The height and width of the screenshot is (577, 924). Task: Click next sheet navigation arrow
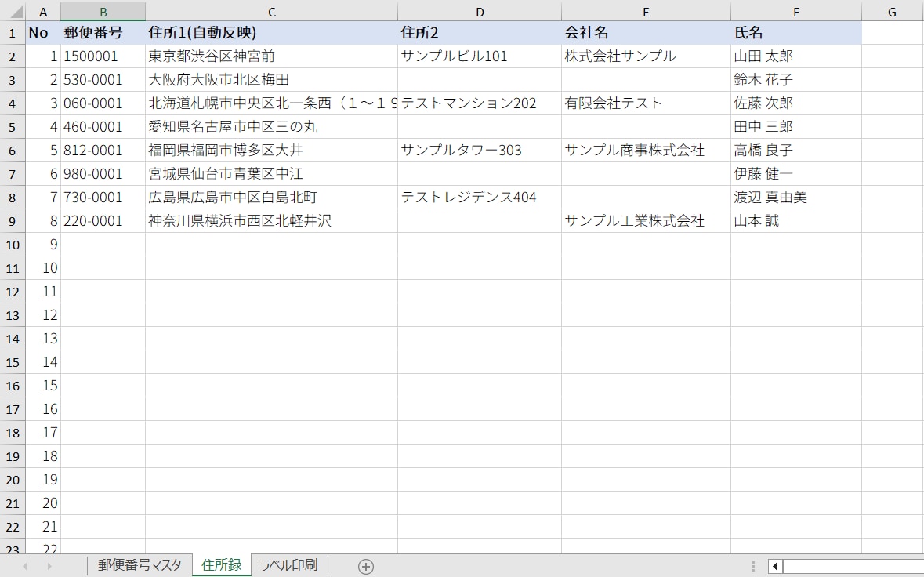(x=49, y=566)
